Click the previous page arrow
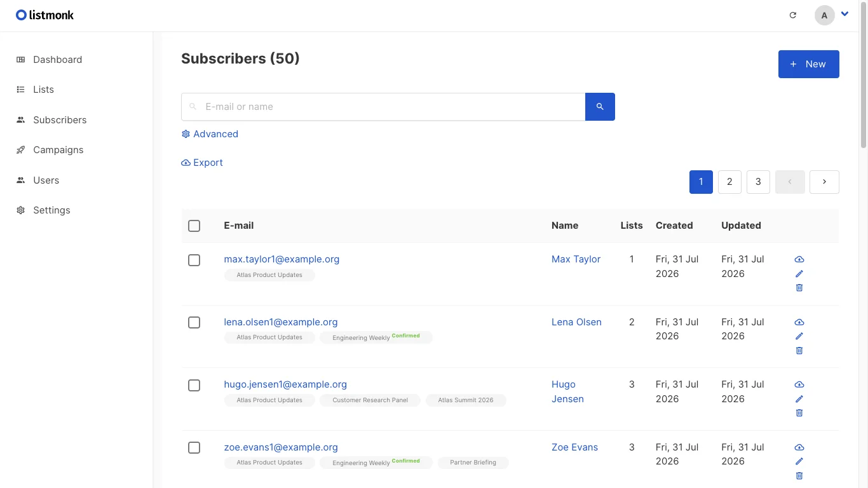This screenshot has height=488, width=868. click(790, 182)
